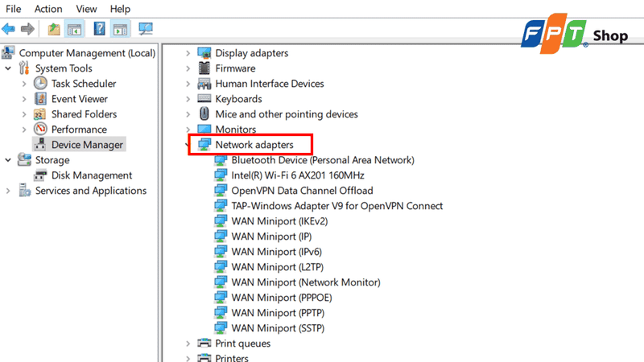Click the System Tools icon
This screenshot has width=644, height=362.
pos(24,68)
